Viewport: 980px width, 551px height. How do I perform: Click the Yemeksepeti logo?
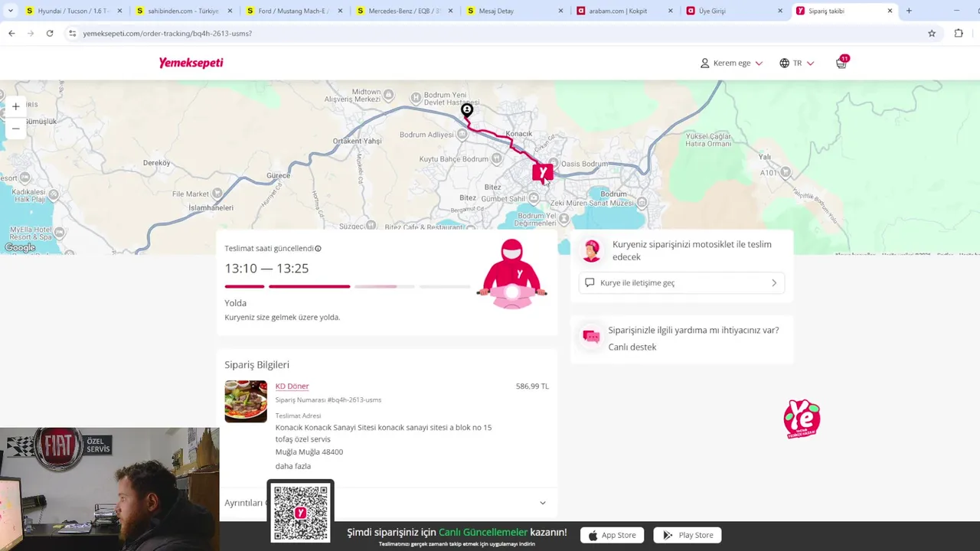pyautogui.click(x=191, y=63)
